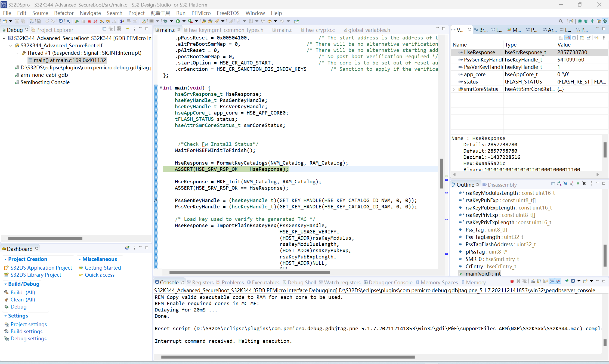The image size is (609, 364).
Task: Toggle Show Type Names in Variables view
Action: click(x=561, y=38)
